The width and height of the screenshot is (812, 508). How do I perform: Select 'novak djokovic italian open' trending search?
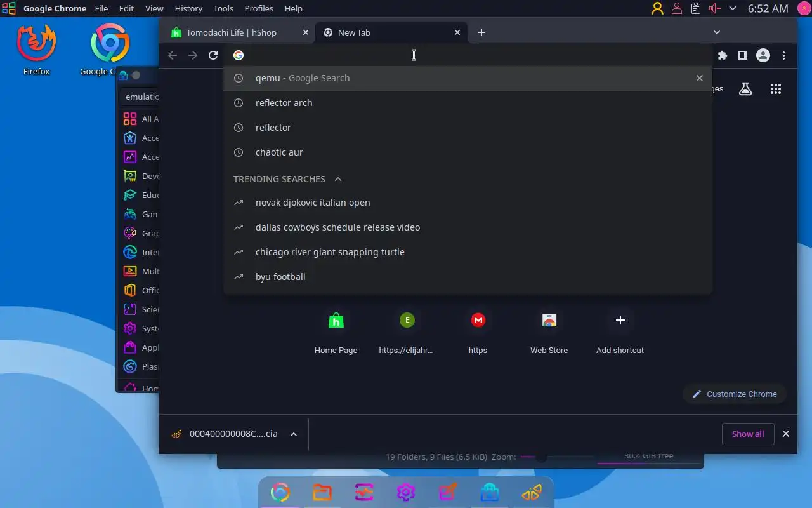point(468,203)
